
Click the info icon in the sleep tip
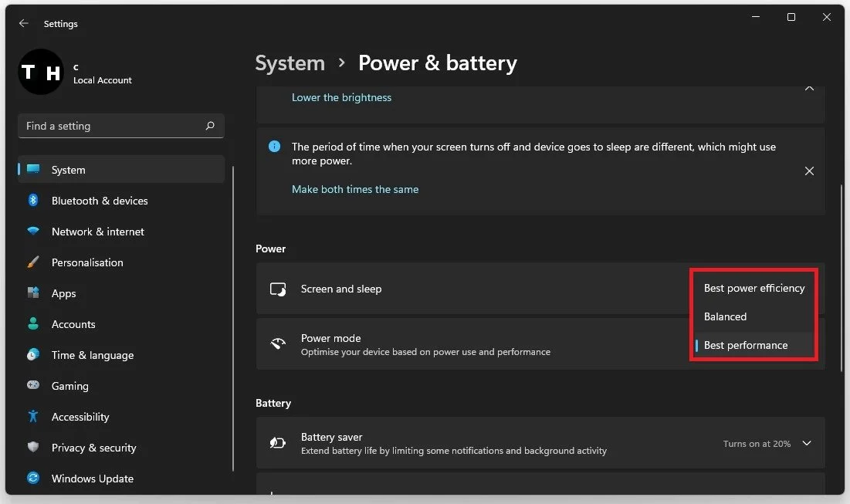274,147
